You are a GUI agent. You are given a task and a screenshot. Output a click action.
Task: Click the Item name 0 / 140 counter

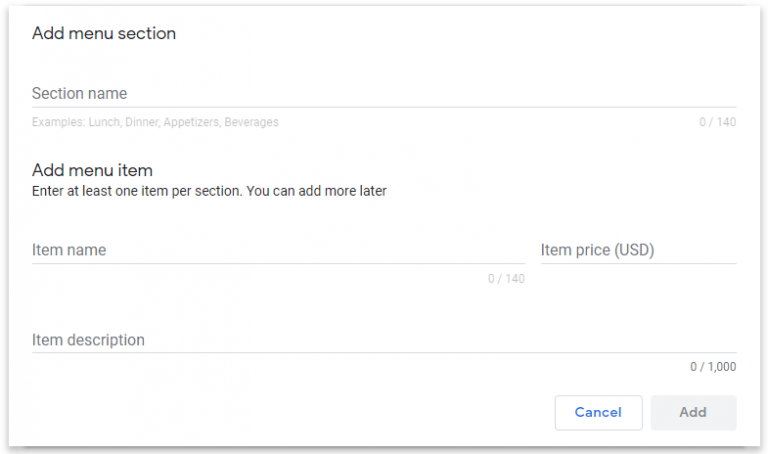pos(506,279)
